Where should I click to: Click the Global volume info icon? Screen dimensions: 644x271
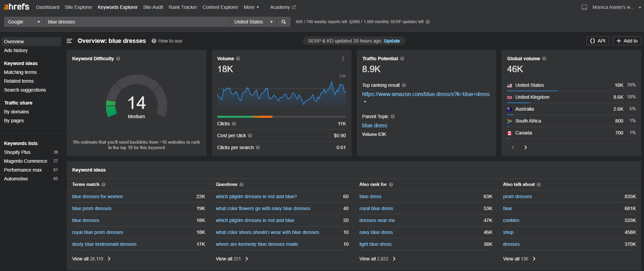click(544, 59)
